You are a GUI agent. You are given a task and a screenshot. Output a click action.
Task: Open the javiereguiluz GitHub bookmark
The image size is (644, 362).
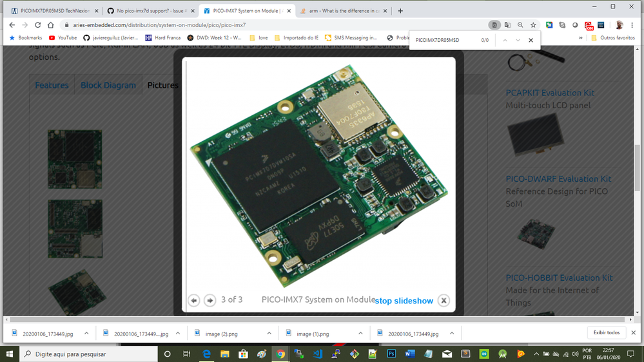(111, 38)
